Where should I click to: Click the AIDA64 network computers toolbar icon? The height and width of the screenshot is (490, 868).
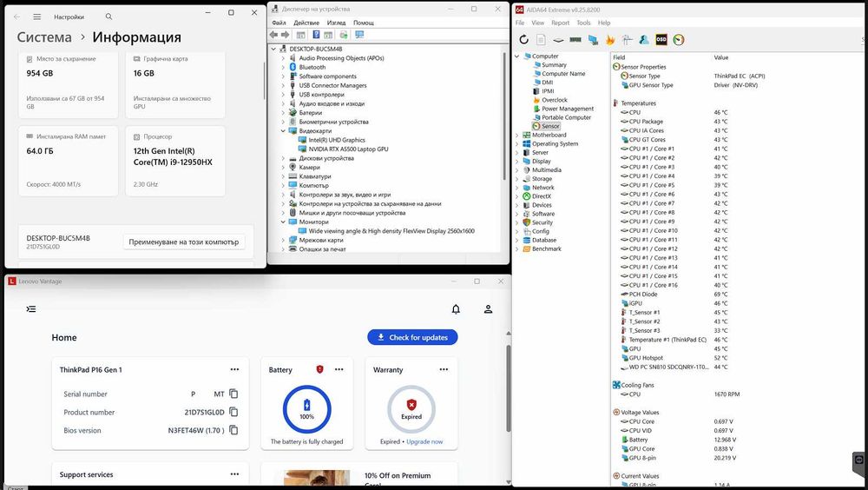[x=593, y=40]
